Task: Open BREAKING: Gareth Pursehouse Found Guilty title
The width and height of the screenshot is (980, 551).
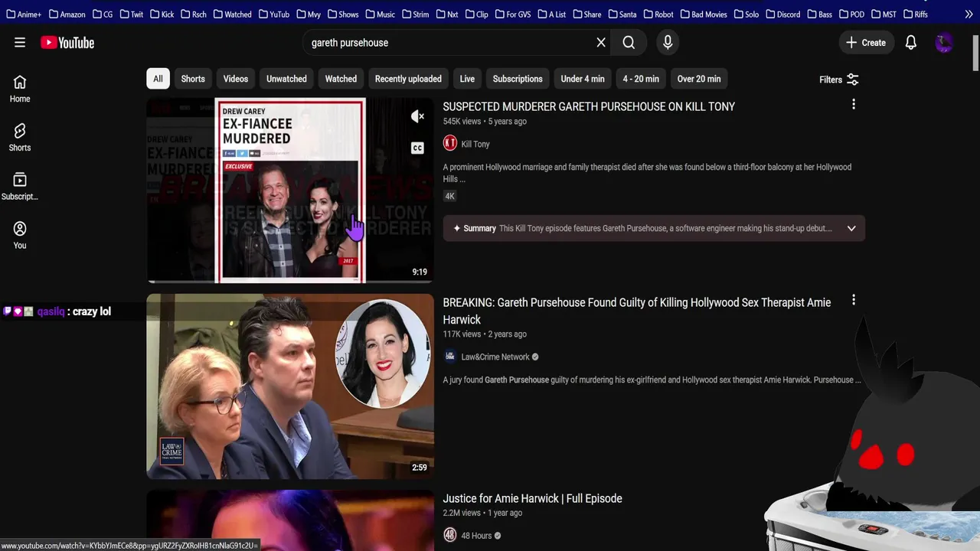Action: [x=637, y=311]
